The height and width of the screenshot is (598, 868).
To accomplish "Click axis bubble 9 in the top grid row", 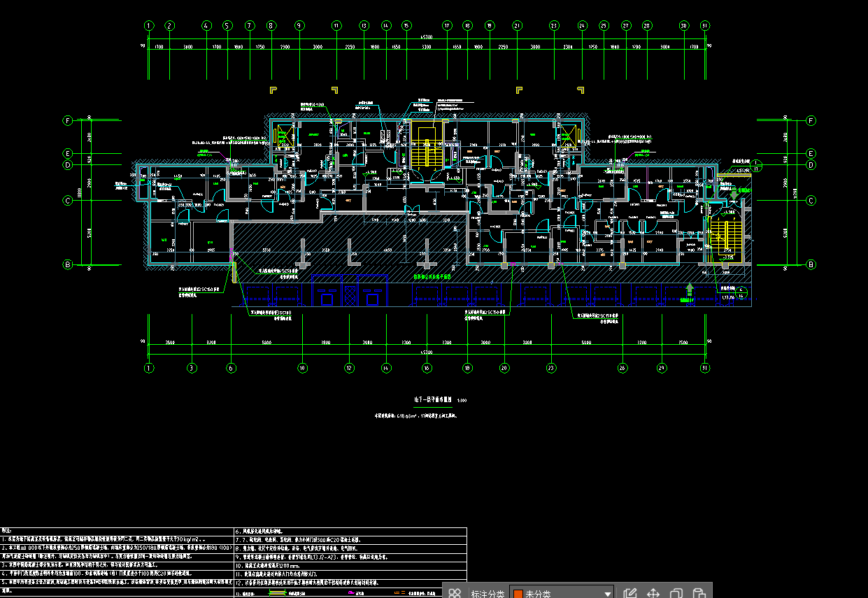I will pos(299,25).
